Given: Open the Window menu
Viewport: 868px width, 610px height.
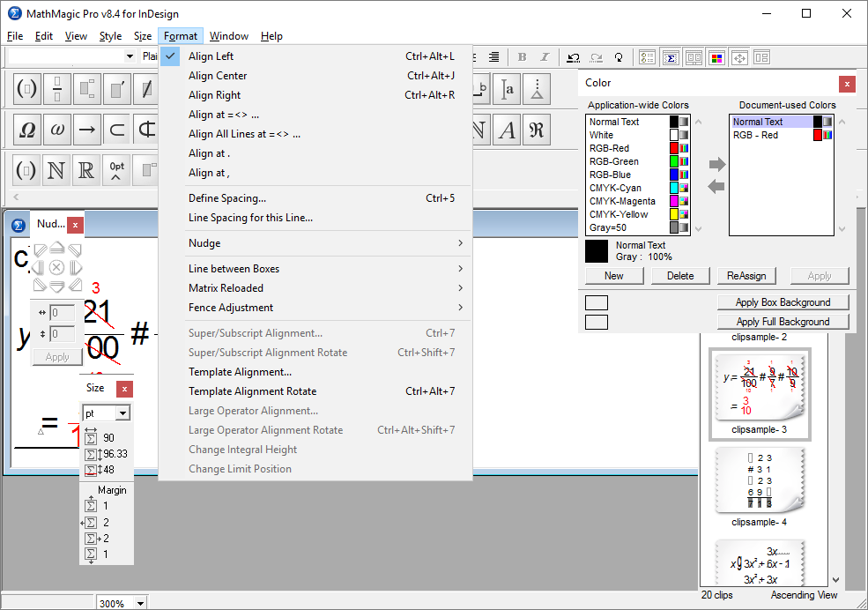Looking at the screenshot, I should (228, 36).
